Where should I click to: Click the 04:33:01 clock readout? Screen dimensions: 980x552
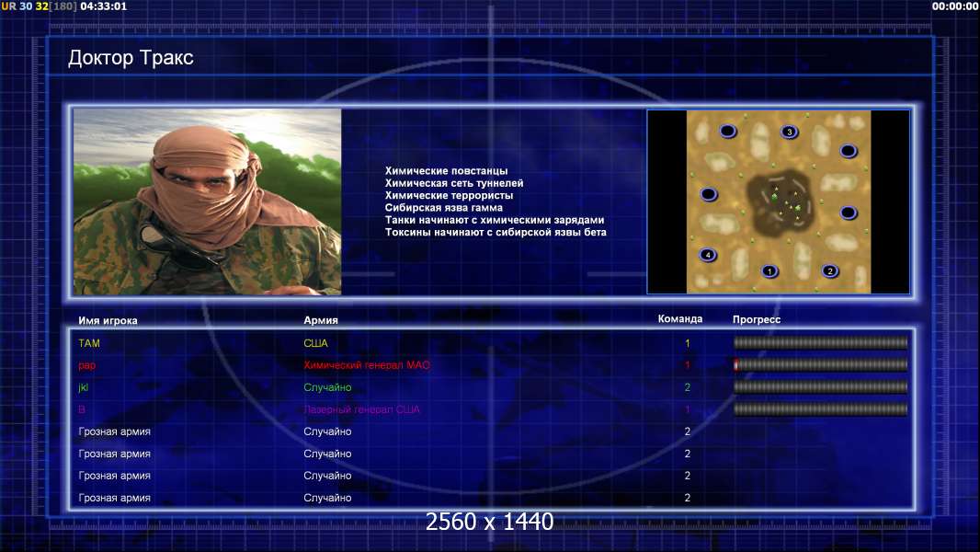coord(104,6)
